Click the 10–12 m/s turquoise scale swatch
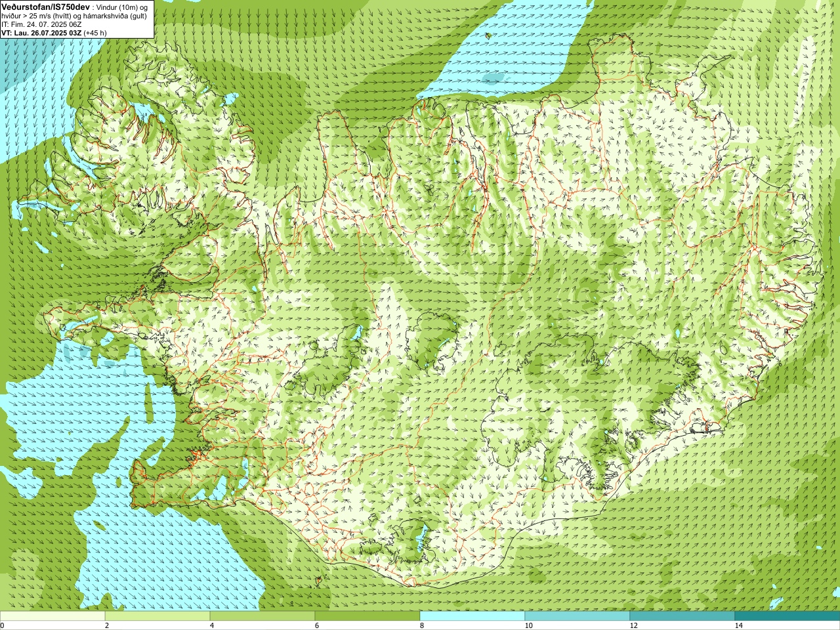The width and height of the screenshot is (840, 630). 577,616
